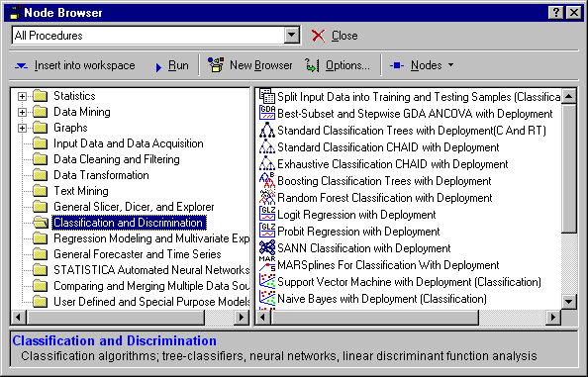Select General Forecaster and Time Series
This screenshot has width=588, height=377.
(138, 254)
